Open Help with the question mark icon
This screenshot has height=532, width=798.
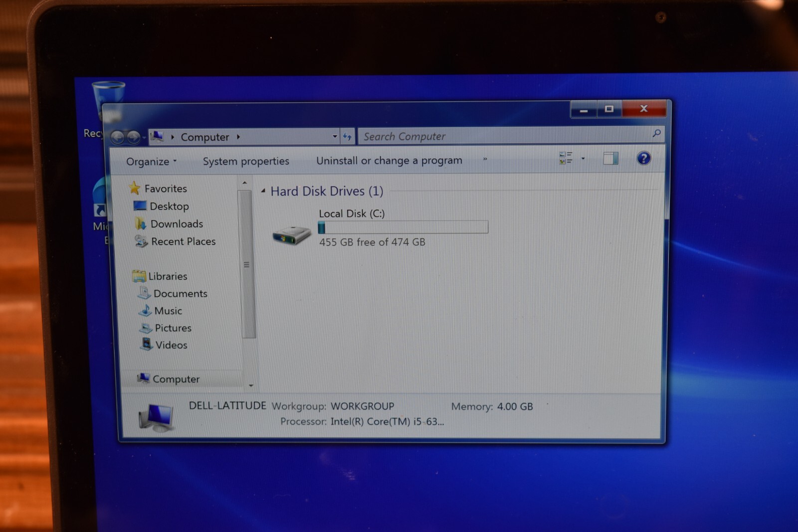click(644, 159)
